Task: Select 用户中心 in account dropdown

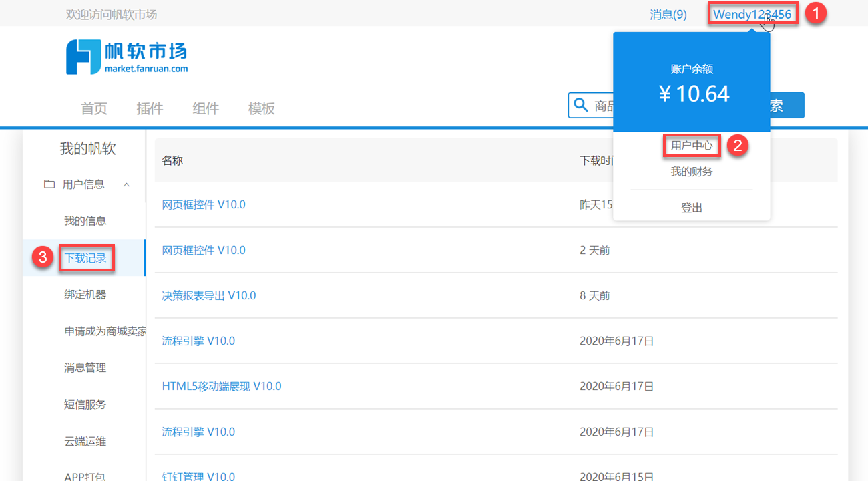Action: point(692,145)
